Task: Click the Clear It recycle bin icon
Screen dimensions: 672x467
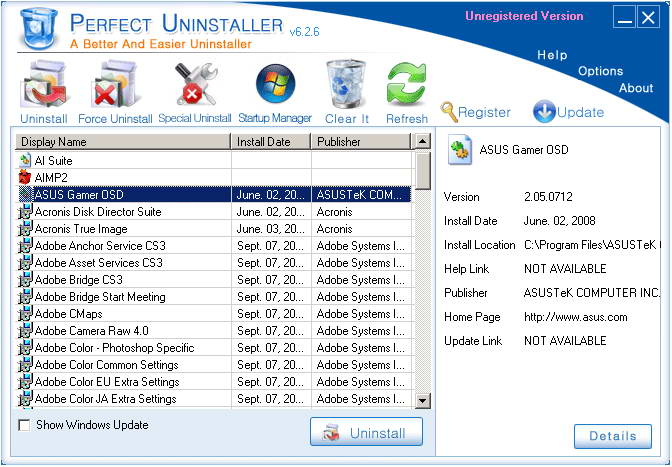Action: pyautogui.click(x=346, y=84)
